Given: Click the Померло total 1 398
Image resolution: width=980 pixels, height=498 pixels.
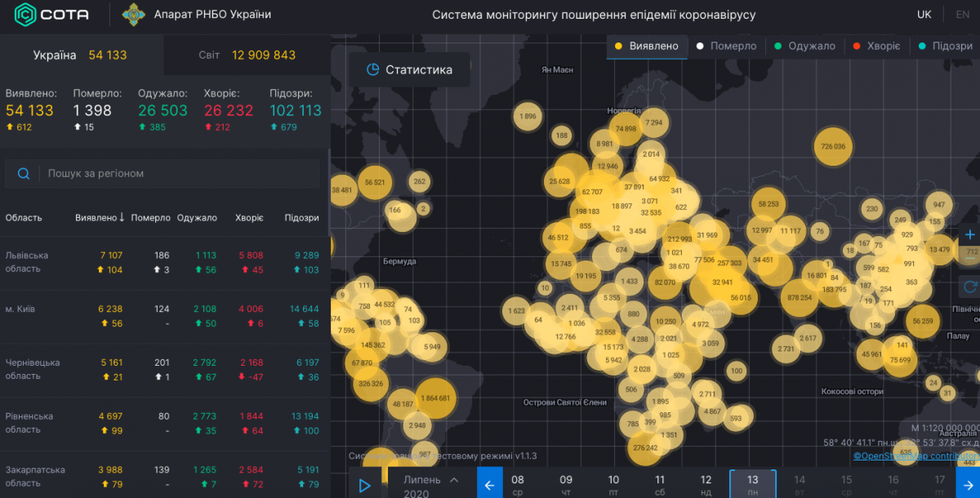Looking at the screenshot, I should pos(92,110).
